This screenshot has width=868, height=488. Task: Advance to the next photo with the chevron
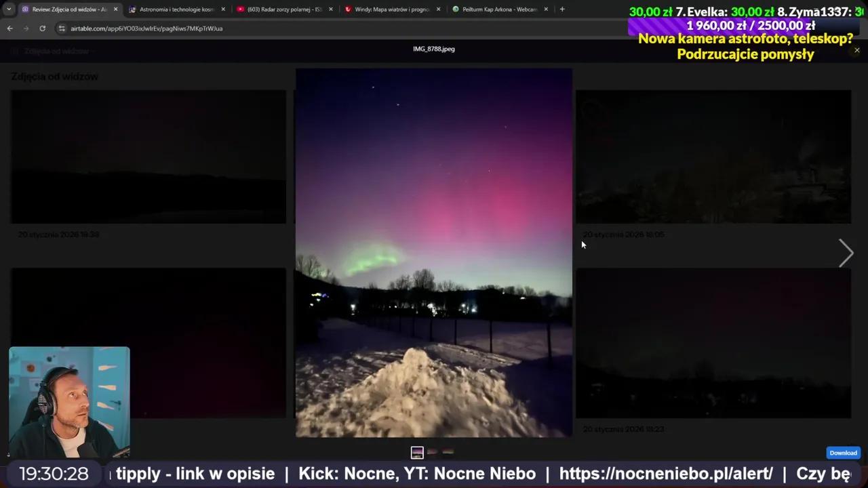tap(846, 253)
